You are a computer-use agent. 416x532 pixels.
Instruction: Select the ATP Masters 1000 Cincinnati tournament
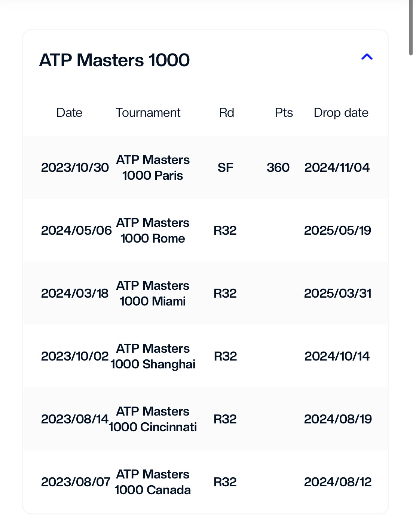point(153,419)
